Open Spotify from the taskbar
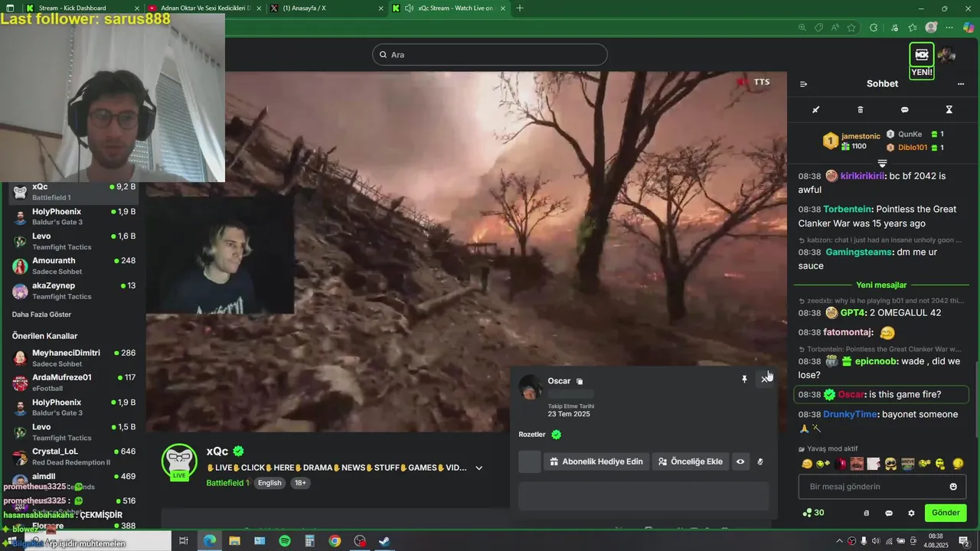The width and height of the screenshot is (980, 551). (x=285, y=541)
